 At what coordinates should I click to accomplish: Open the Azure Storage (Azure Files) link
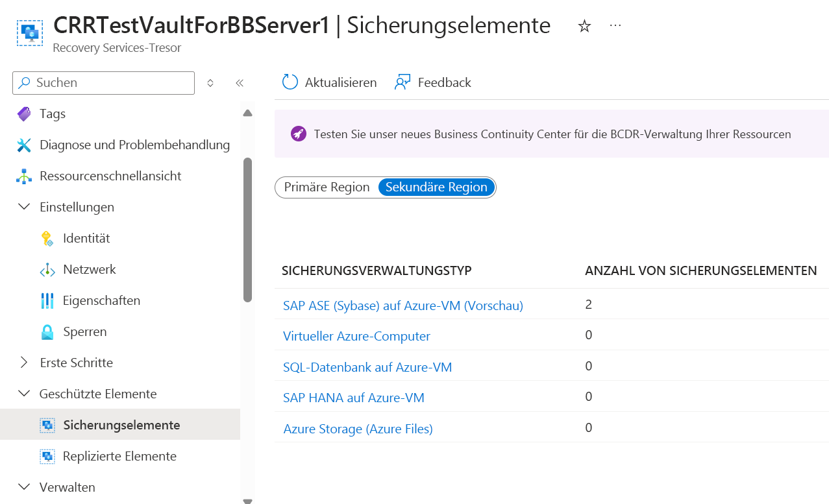pos(358,429)
